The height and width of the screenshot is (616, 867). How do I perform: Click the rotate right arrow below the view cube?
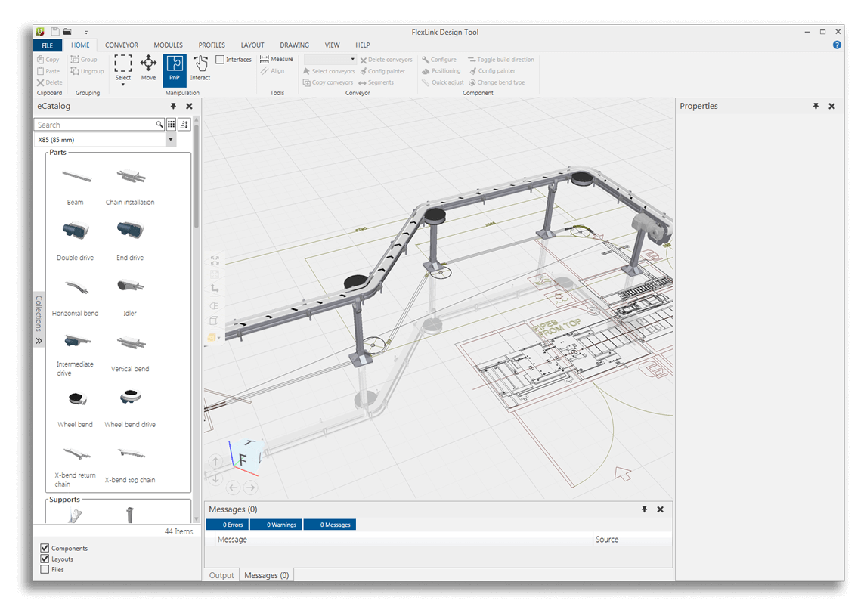(x=250, y=488)
